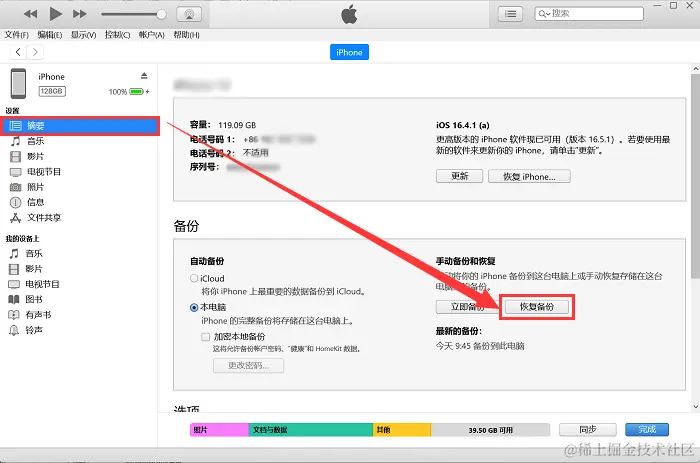The image size is (700, 463).
Task: Click the pink 照片 storage segment
Action: tap(219, 430)
